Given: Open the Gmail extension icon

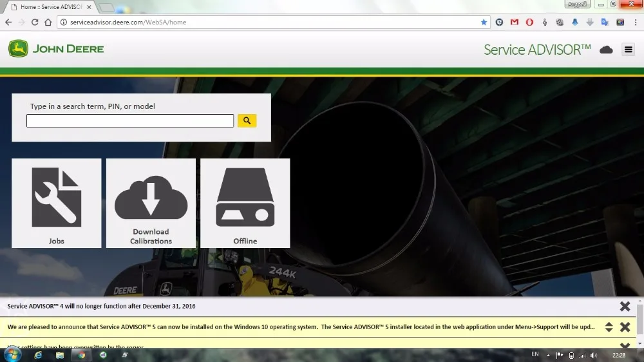Looking at the screenshot, I should [514, 22].
